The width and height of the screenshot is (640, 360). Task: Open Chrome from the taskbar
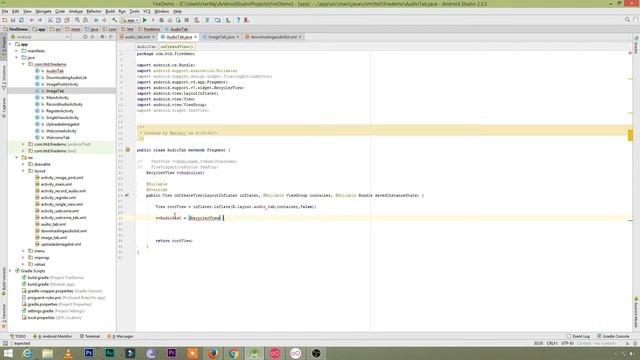[233, 353]
